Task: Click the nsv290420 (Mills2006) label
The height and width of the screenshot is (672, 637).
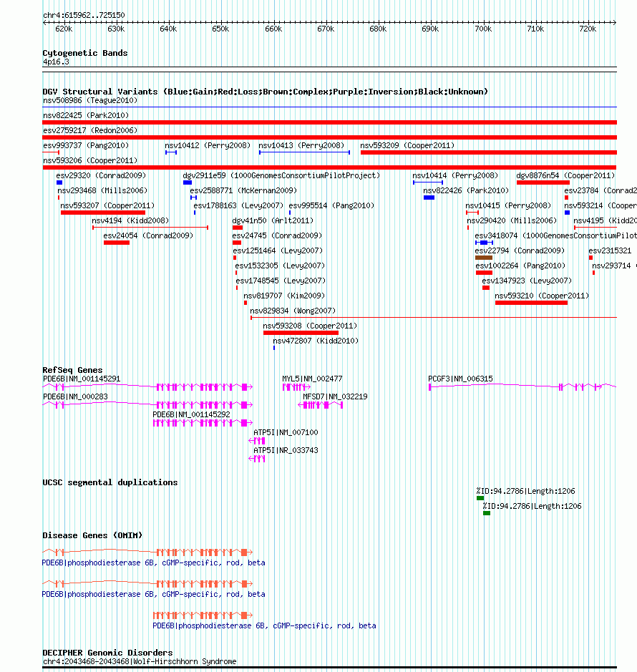Action: coord(512,220)
